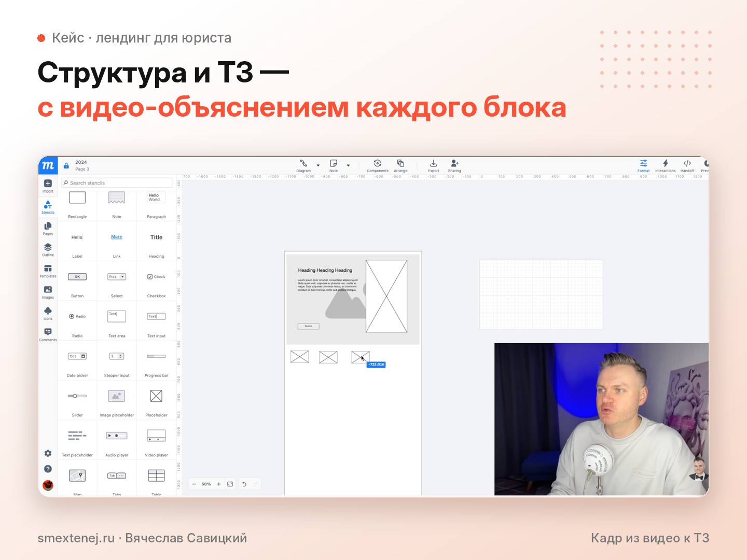Screen dimensions: 747x560
Task: Open the Templates sidebar panel
Action: coord(48,271)
